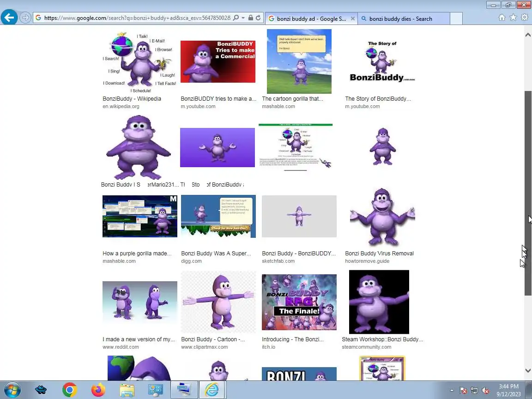Click the security lock icon in address bar
The width and height of the screenshot is (532, 399).
click(250, 18)
